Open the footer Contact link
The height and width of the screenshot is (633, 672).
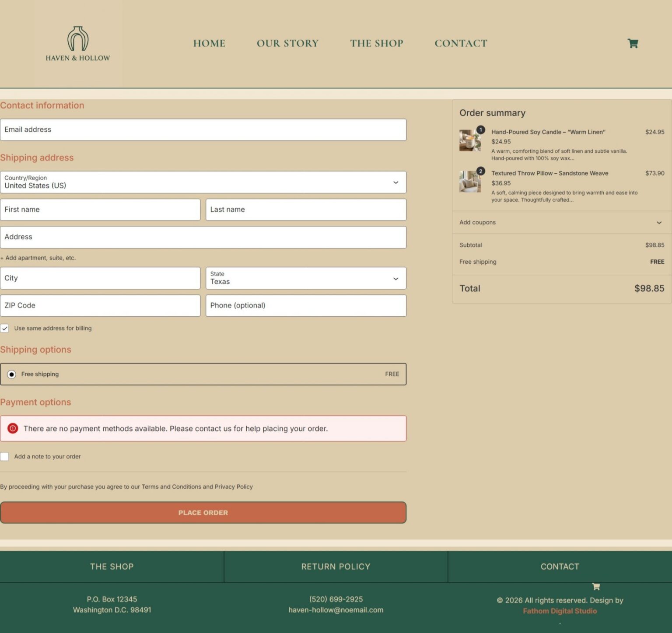point(560,567)
